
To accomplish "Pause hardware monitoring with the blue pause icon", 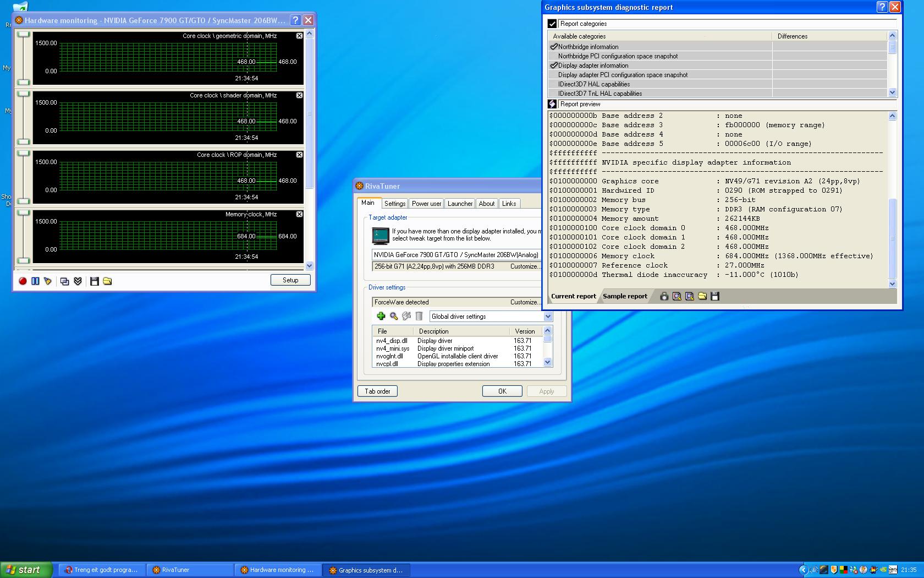I will tap(35, 281).
